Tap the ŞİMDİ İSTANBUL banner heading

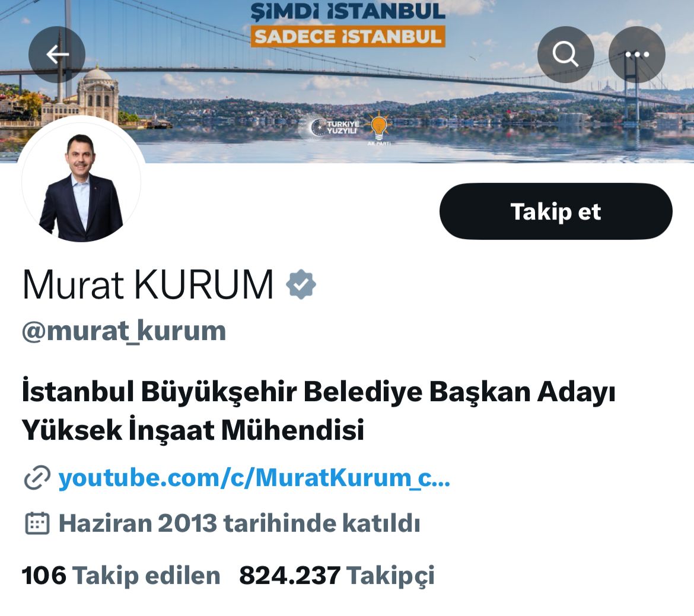[x=348, y=11]
